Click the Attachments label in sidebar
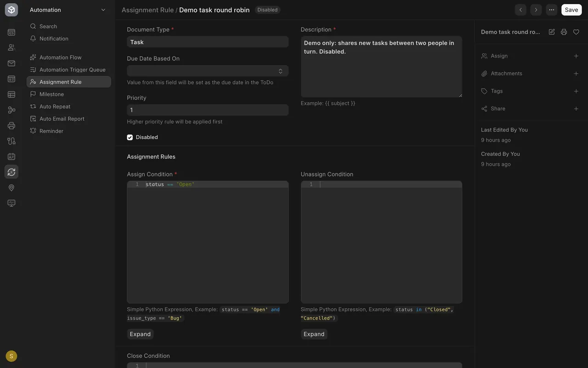The height and width of the screenshot is (368, 588). (506, 74)
